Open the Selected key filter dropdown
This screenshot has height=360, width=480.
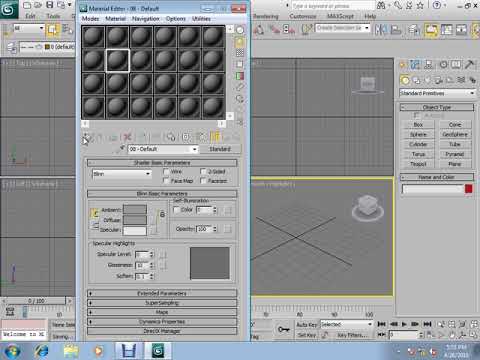point(346,324)
